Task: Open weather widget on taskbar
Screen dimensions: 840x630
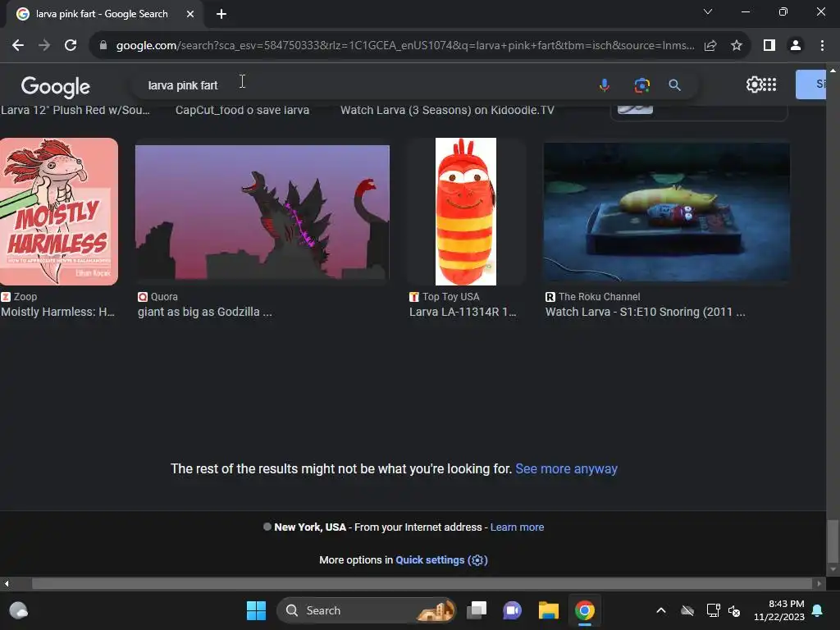Action: [x=19, y=610]
